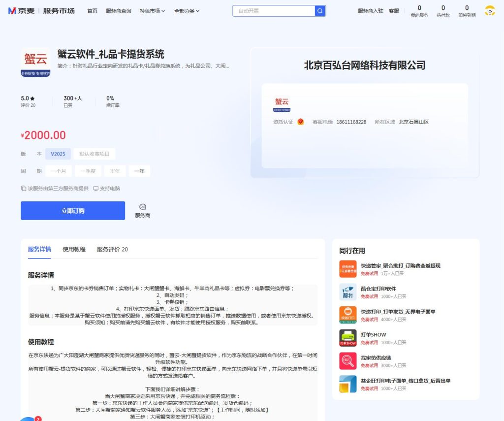Choose 一个月 period
This screenshot has height=421, width=504.
(x=59, y=171)
